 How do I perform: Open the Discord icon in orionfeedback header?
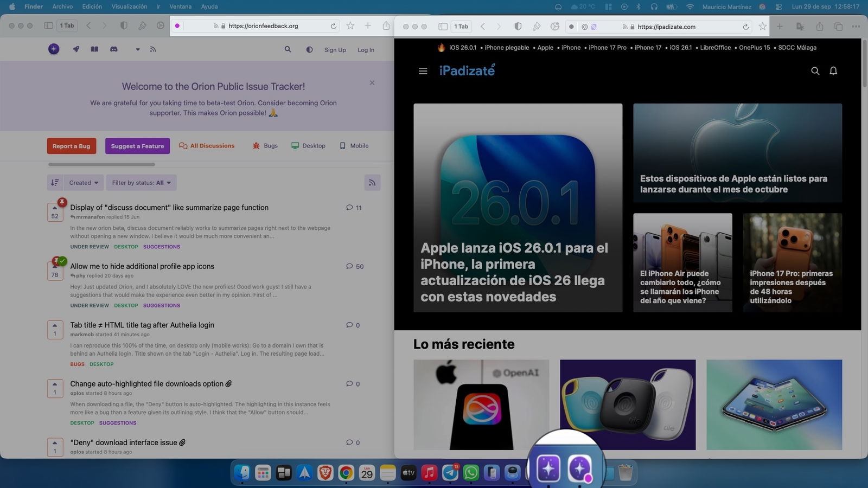(x=114, y=49)
